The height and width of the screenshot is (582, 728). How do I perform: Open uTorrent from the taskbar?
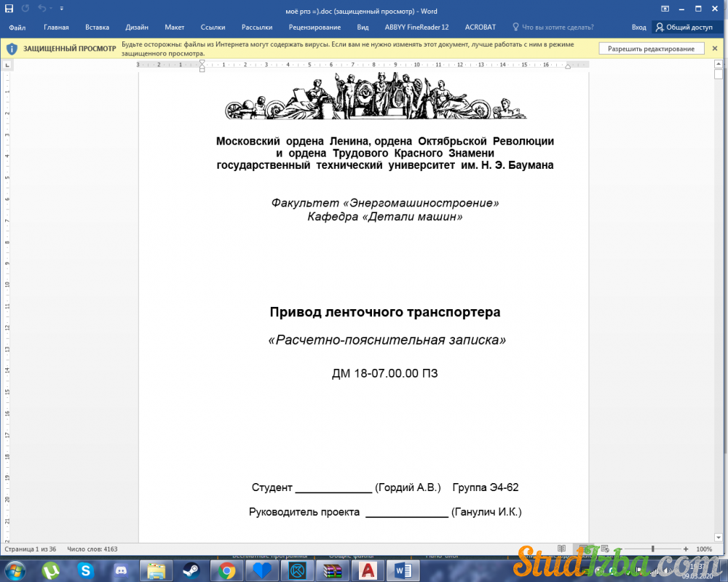51,570
